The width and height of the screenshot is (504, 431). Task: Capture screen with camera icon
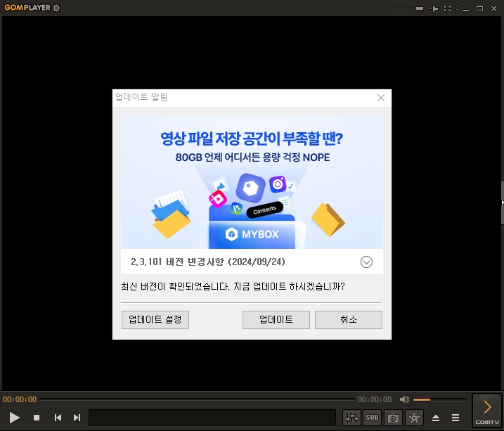point(393,418)
